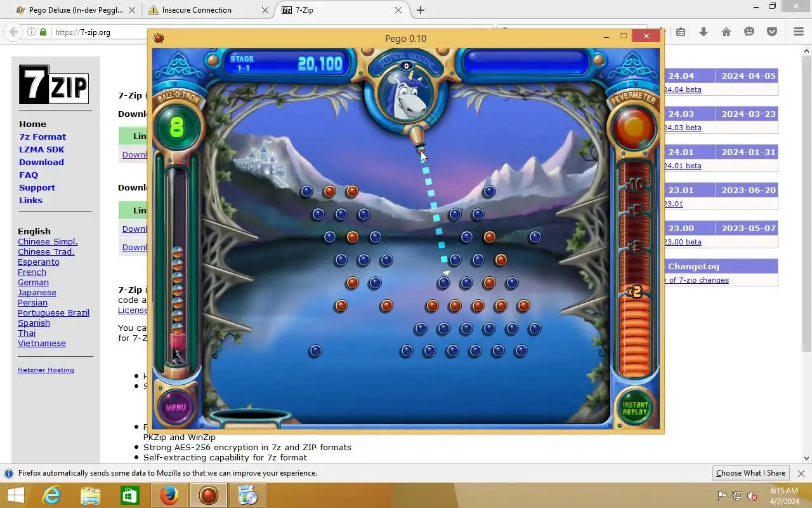Close the 7-Zip tab
The width and height of the screenshot is (812, 508).
tap(398, 10)
